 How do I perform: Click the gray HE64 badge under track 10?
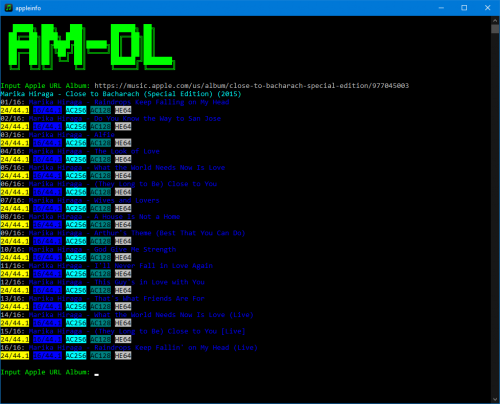coord(123,257)
